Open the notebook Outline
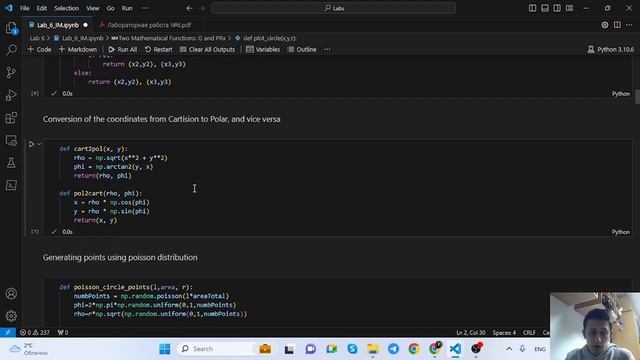This screenshot has width=640, height=360. [302, 49]
